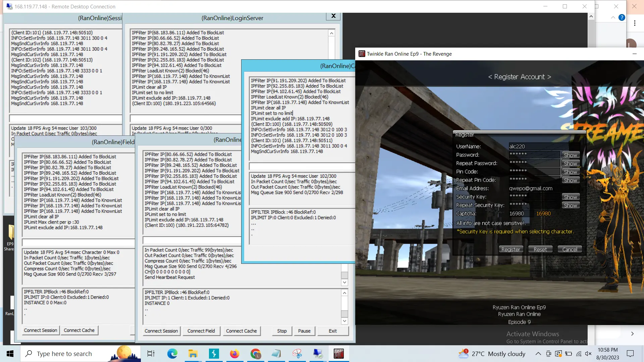This screenshot has width=644, height=362.
Task: Collapse the chevron next to help icon
Action: click(x=613, y=17)
